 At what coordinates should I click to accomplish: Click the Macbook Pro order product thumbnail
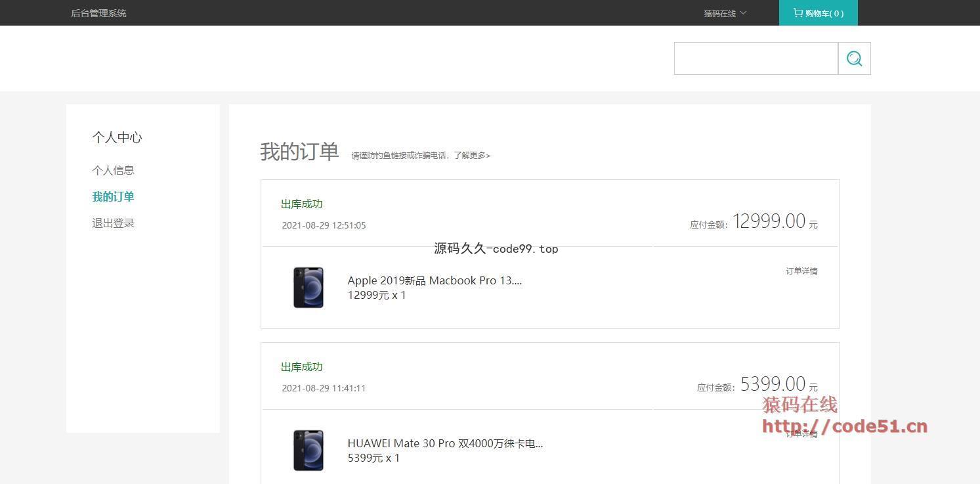[309, 288]
